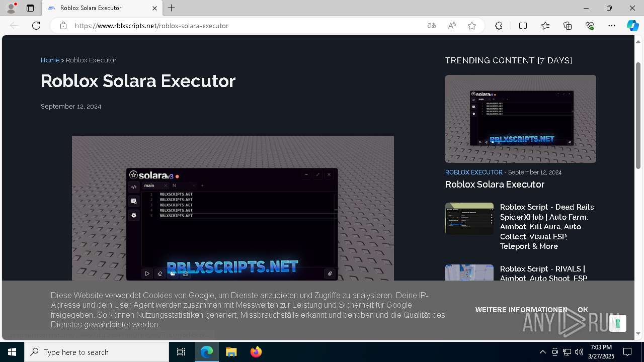This screenshot has width=644, height=362.
Task: Click the Roblox Executor breadcrumb text
Action: pos(91,60)
